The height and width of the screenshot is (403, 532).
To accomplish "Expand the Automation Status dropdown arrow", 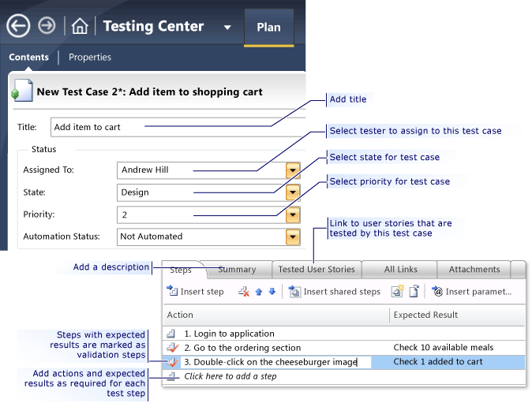I will [293, 237].
